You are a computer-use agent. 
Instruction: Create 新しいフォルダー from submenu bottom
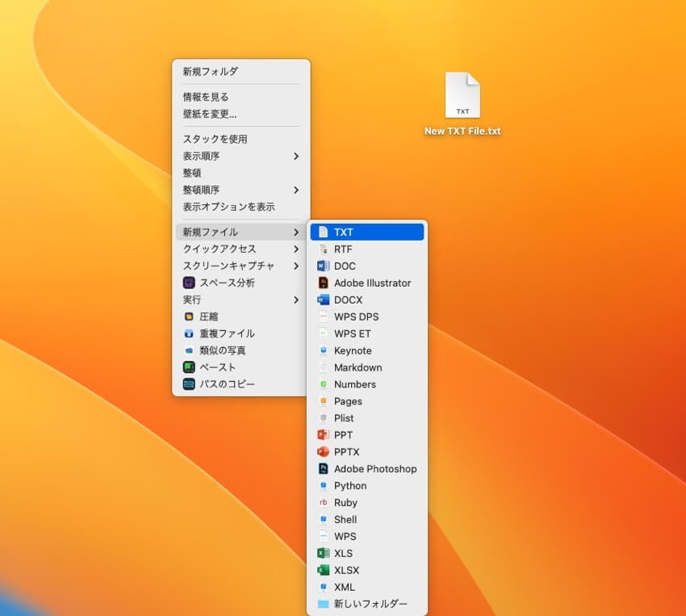(370, 604)
